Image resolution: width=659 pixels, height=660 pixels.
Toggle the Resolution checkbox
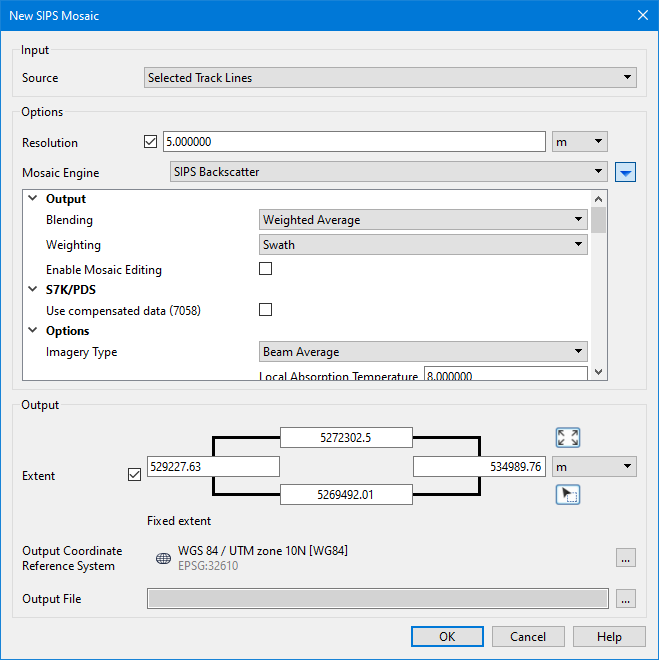point(151,142)
